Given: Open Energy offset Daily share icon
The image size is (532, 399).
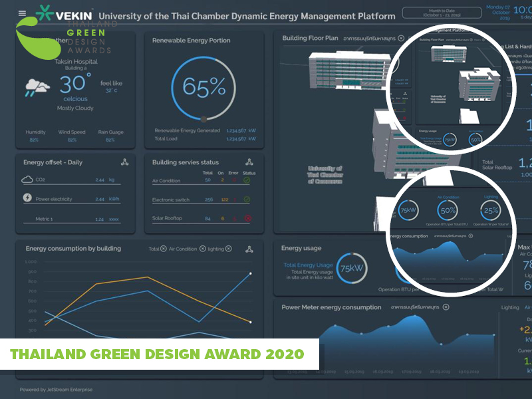Looking at the screenshot, I should tap(124, 162).
